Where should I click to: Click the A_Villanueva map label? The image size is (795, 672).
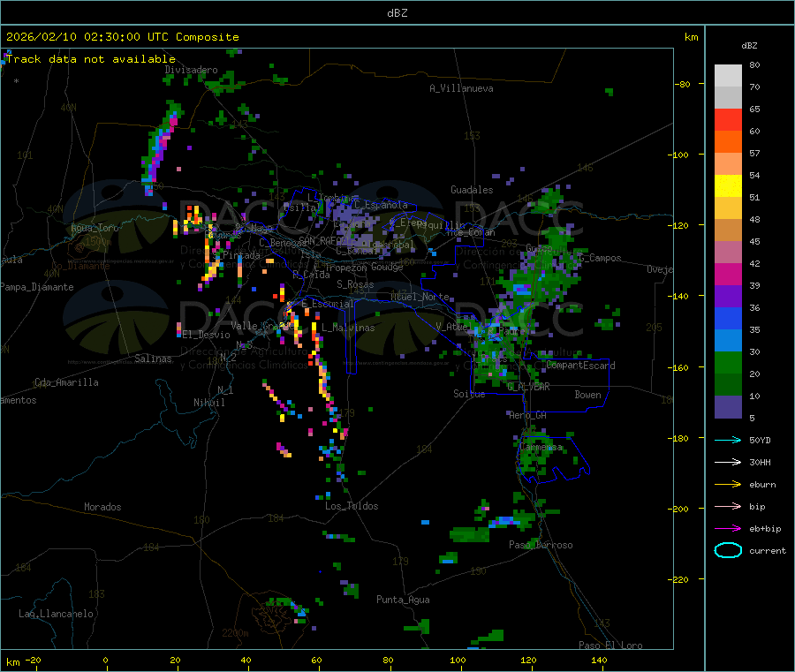pyautogui.click(x=461, y=88)
